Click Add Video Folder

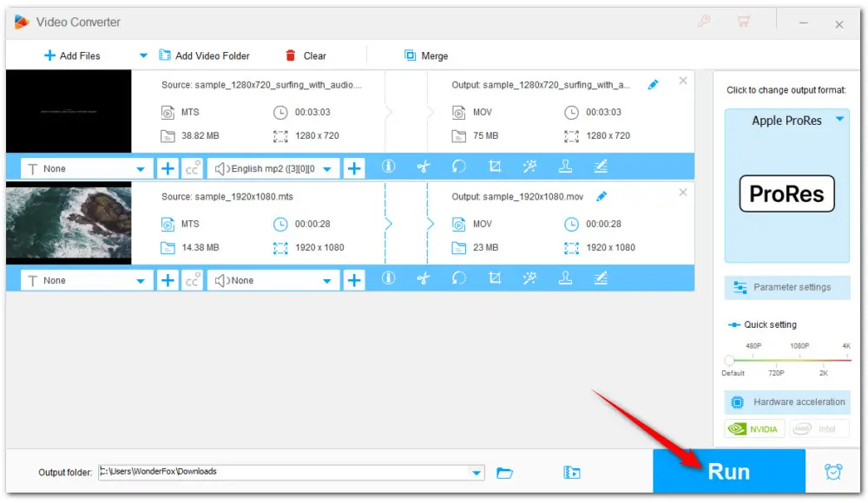(204, 56)
